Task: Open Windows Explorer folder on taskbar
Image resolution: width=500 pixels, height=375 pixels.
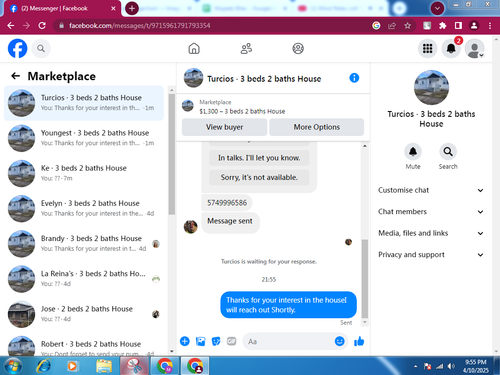Action: pos(104,366)
